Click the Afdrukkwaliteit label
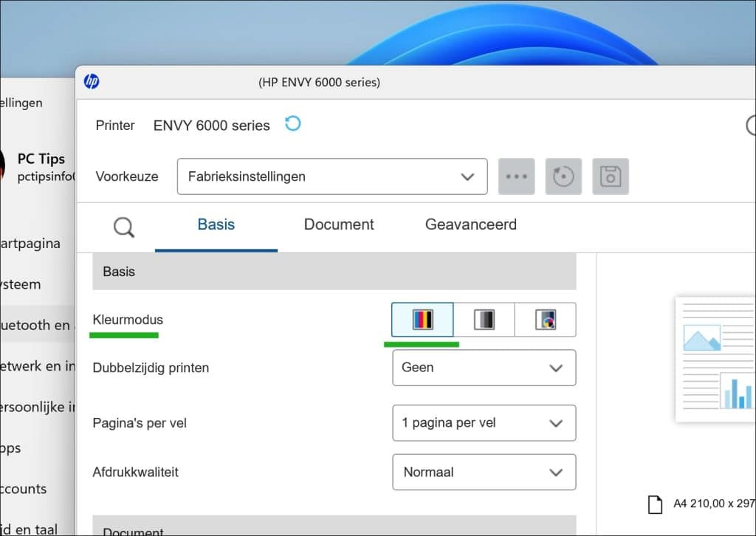Image resolution: width=756 pixels, height=536 pixels. [136, 472]
